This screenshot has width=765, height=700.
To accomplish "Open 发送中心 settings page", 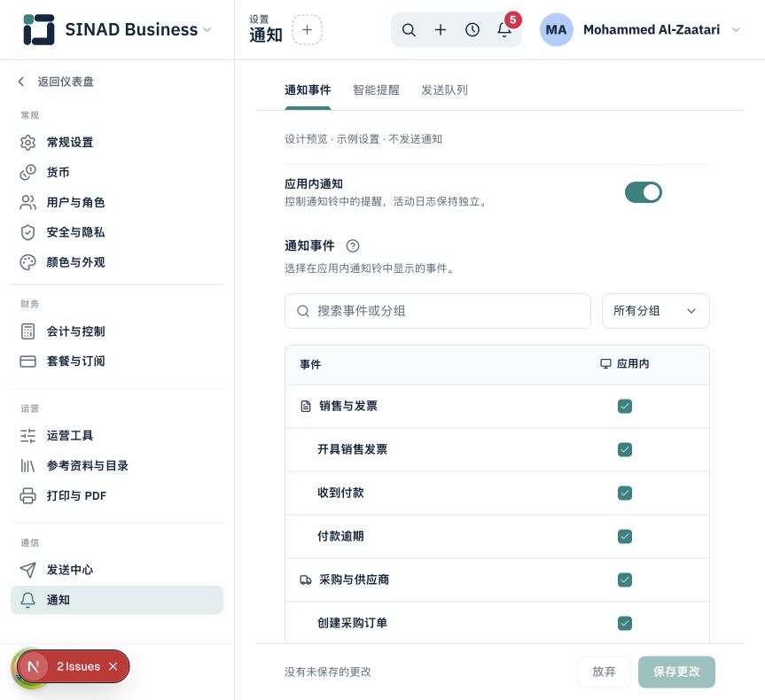I will [x=117, y=570].
